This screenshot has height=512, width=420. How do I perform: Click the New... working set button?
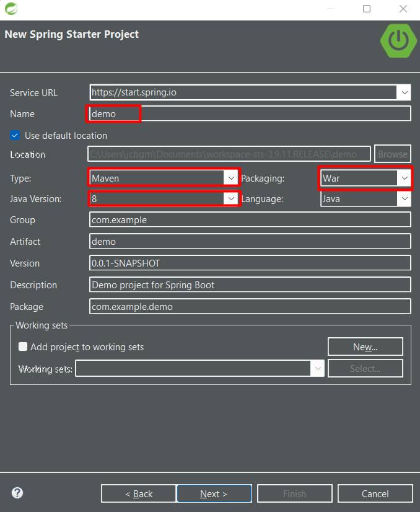365,346
